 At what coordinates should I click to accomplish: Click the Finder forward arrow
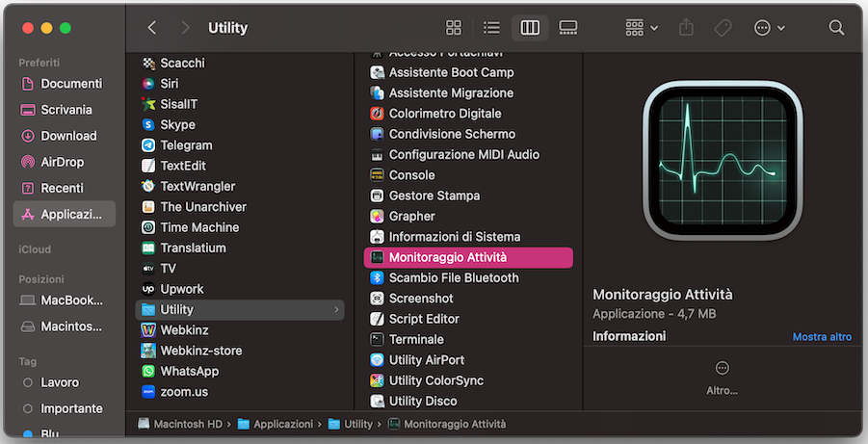pyautogui.click(x=185, y=28)
